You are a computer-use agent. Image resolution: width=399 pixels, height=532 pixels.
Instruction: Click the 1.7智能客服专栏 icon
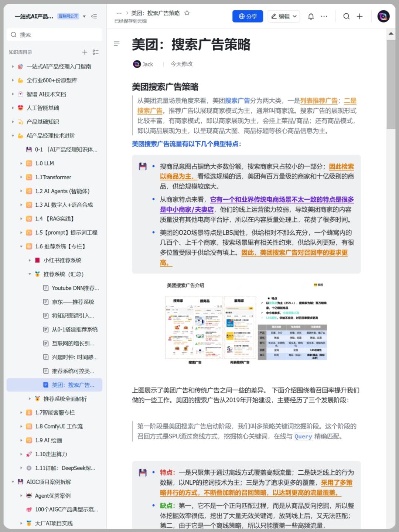pos(29,413)
